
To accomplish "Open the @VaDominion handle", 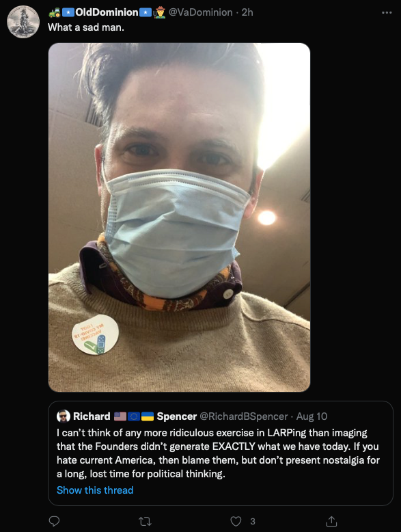I will click(x=200, y=12).
